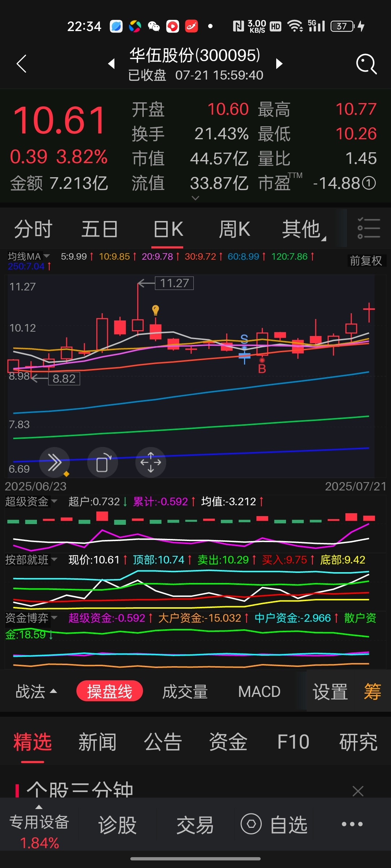The image size is (391, 868).
Task: Tap the 2025/07/21 end date label
Action: point(356,486)
